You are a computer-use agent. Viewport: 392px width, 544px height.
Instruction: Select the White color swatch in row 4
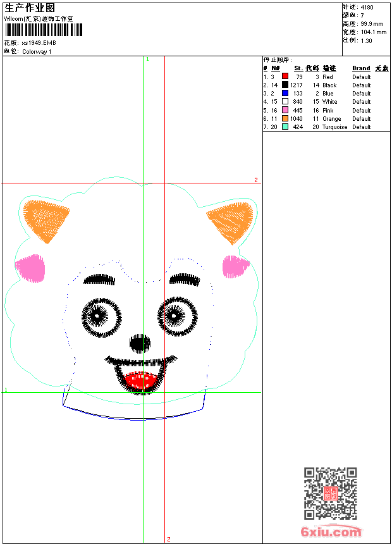285,101
